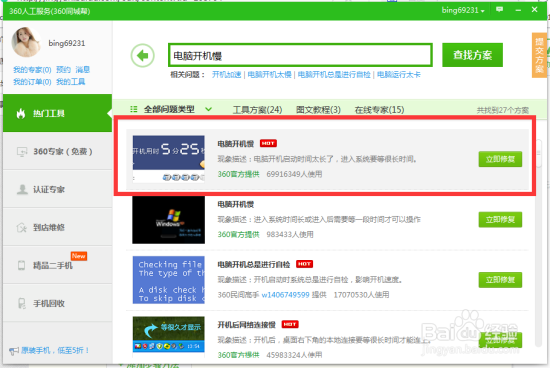This screenshot has height=368, width=550.
Task: Open the 360专家(免费) sidebar item
Action: [58, 152]
